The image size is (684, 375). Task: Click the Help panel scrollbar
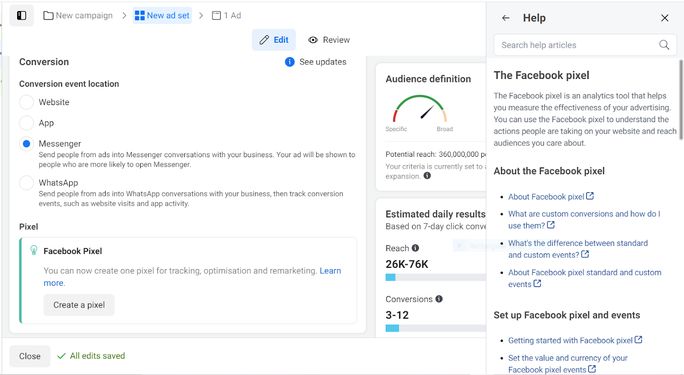681,99
